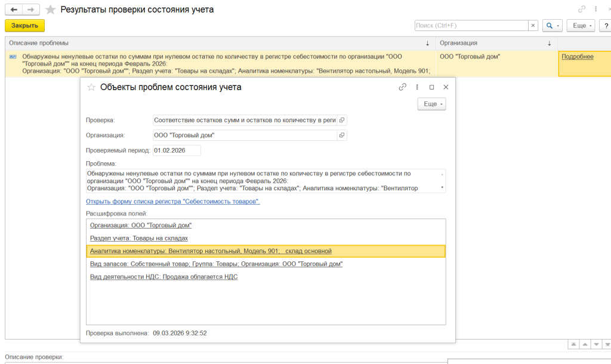This screenshot has height=364, width=611.
Task: Copy link icon in dialog title bar
Action: [403, 87]
